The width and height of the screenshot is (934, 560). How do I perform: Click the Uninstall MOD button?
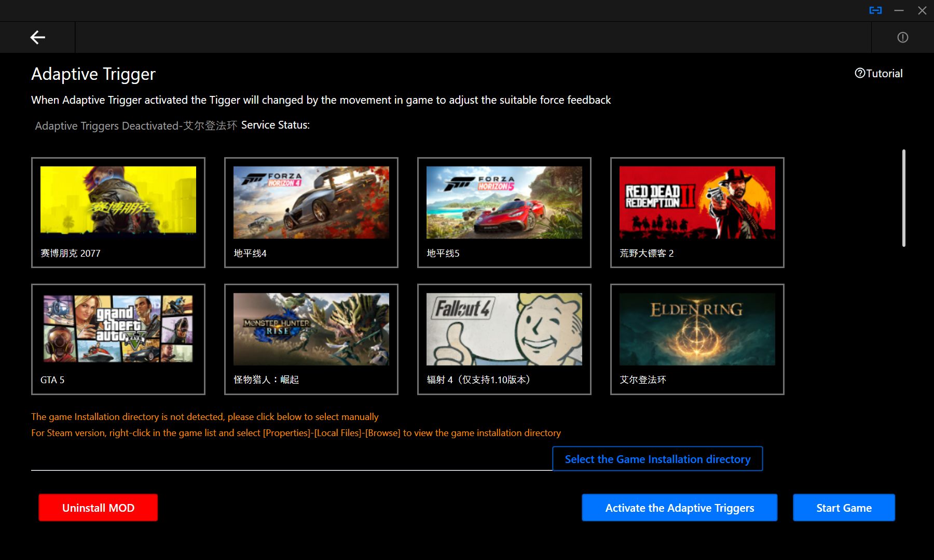click(x=98, y=508)
